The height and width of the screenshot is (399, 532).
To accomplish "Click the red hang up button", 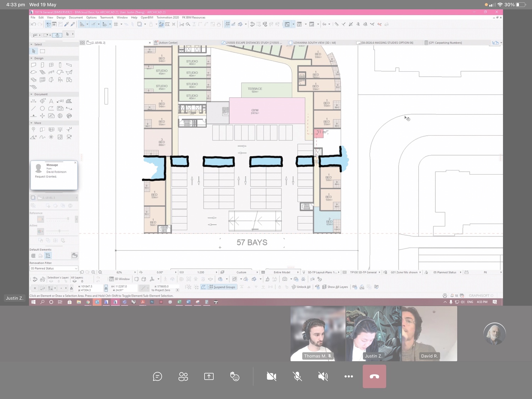I will coord(374,376).
